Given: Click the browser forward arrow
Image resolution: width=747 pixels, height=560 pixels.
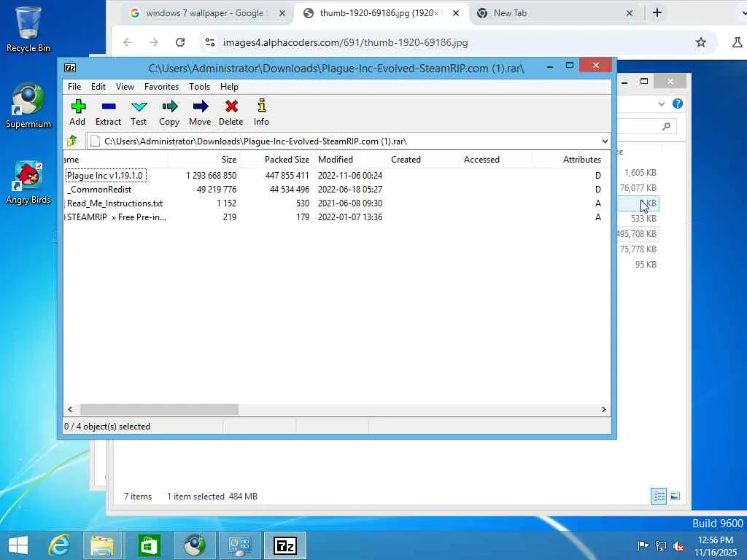Looking at the screenshot, I should 153,42.
